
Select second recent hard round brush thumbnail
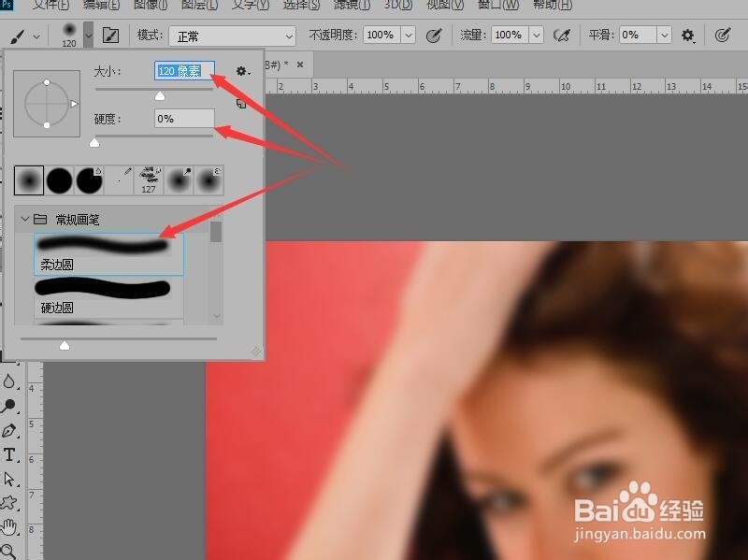59,180
